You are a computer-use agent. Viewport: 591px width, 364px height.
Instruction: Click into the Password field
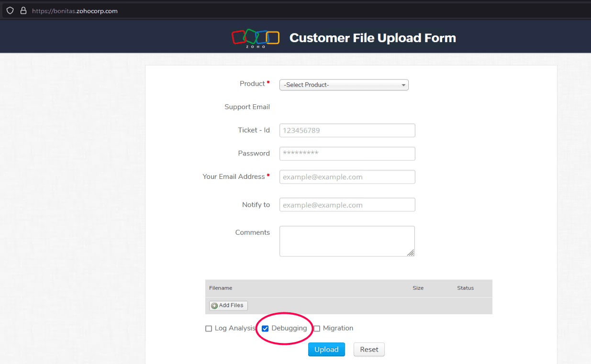(x=347, y=154)
